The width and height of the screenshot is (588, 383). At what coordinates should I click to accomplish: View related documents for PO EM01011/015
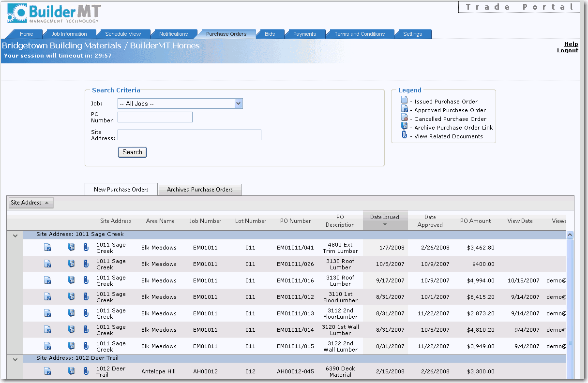(86, 346)
